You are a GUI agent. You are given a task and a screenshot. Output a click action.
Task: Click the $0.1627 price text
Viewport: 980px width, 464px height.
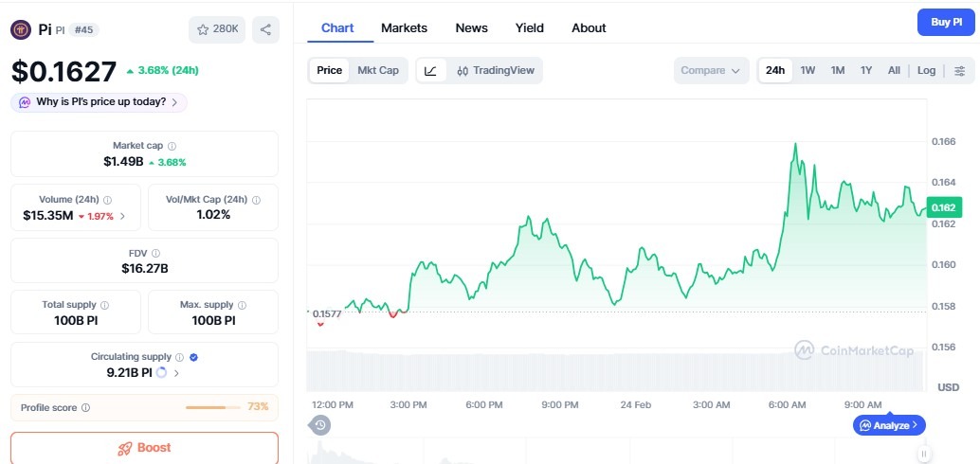[64, 71]
